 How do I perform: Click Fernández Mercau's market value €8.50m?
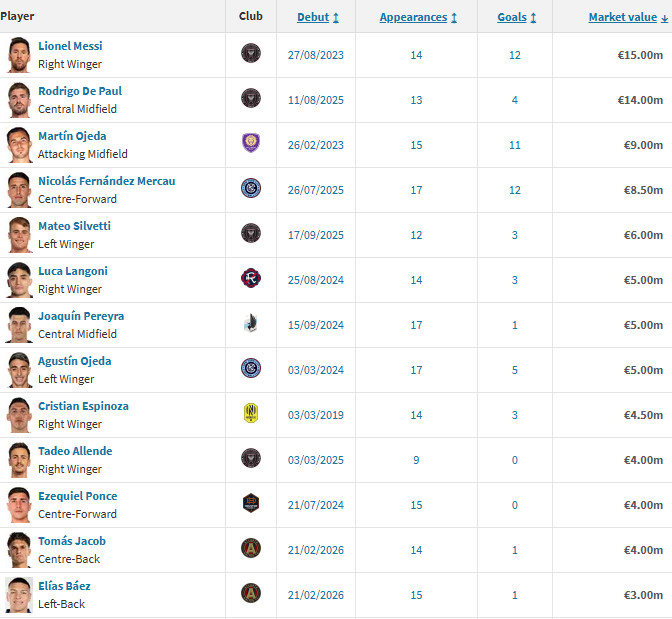(x=643, y=190)
